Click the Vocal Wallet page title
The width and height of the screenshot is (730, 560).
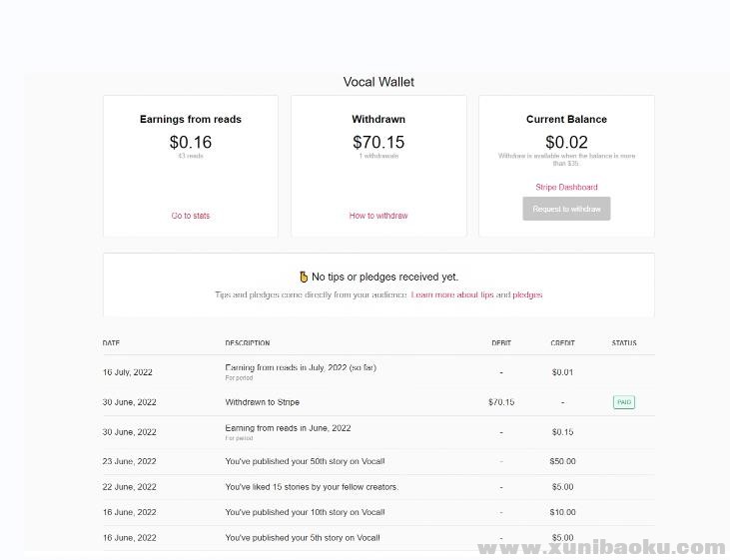tap(378, 82)
